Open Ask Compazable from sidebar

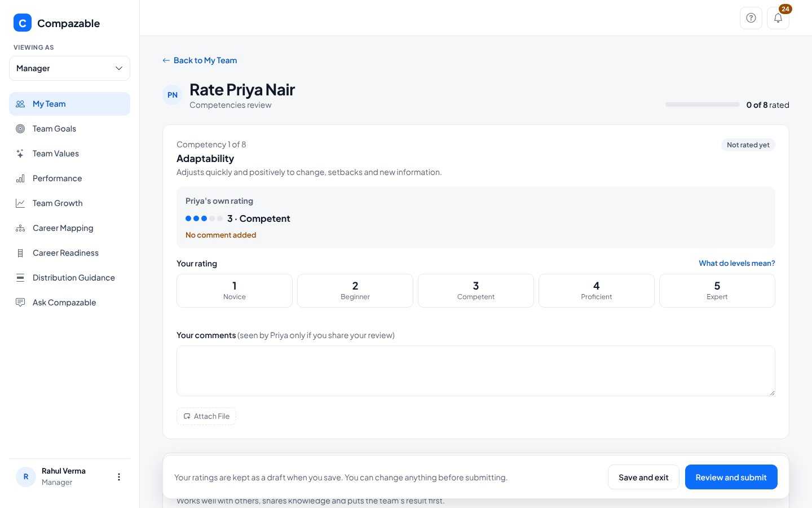pos(69,303)
